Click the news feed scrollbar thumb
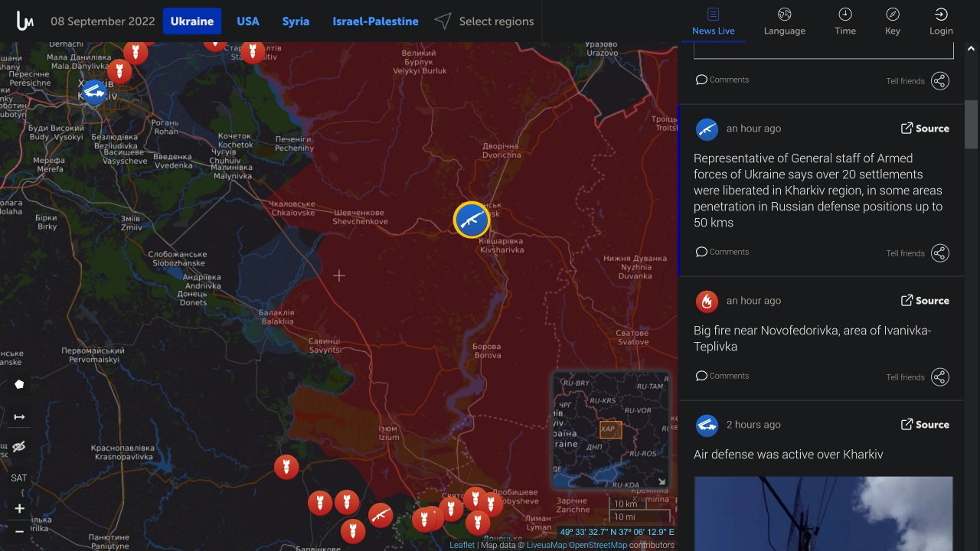 (971, 124)
